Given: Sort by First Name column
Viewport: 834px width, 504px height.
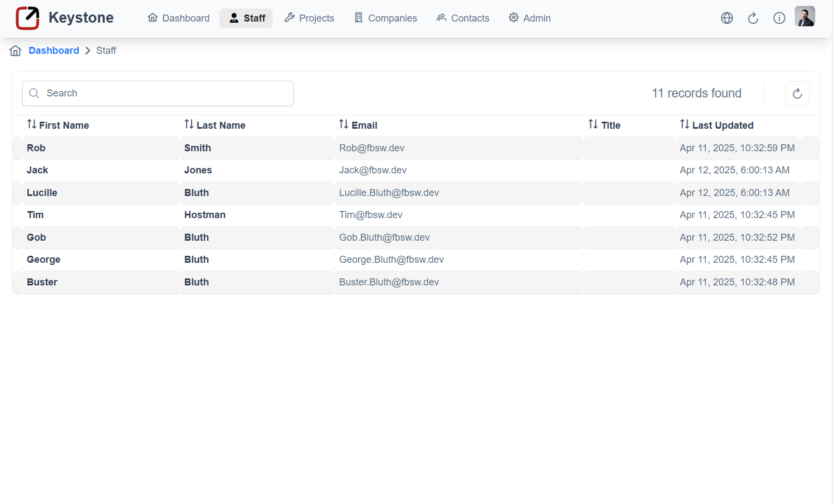Looking at the screenshot, I should [x=58, y=125].
